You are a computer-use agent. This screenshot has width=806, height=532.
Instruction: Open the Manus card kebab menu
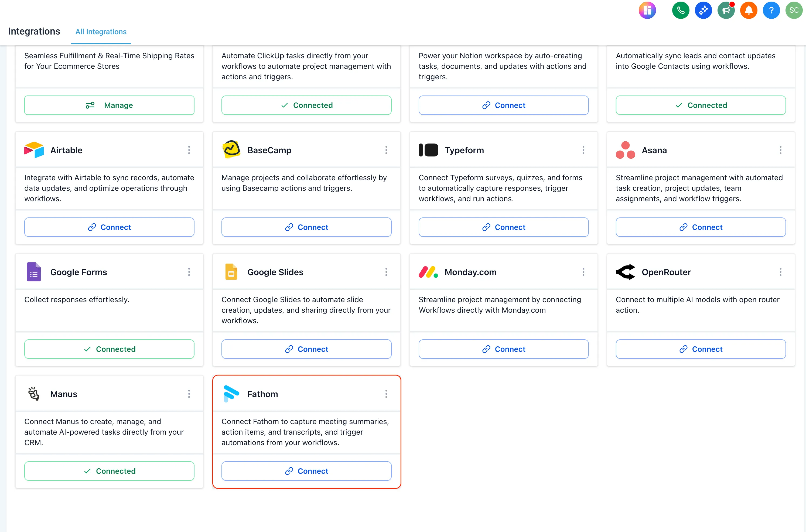coord(189,394)
